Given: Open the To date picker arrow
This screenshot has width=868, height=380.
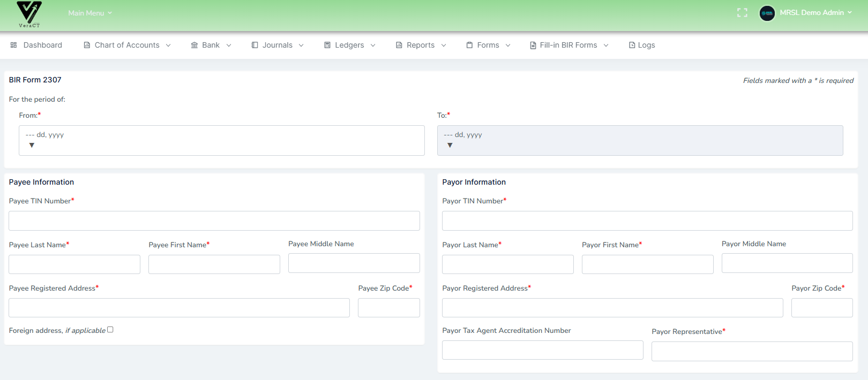Looking at the screenshot, I should 450,145.
